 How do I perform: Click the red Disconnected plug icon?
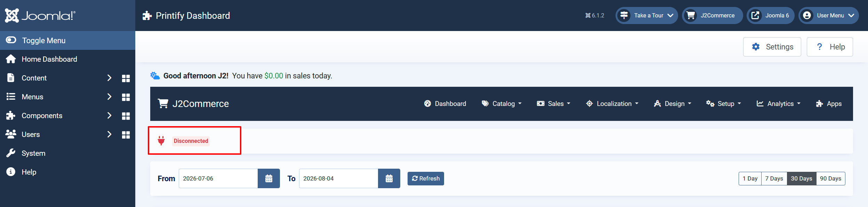click(161, 141)
